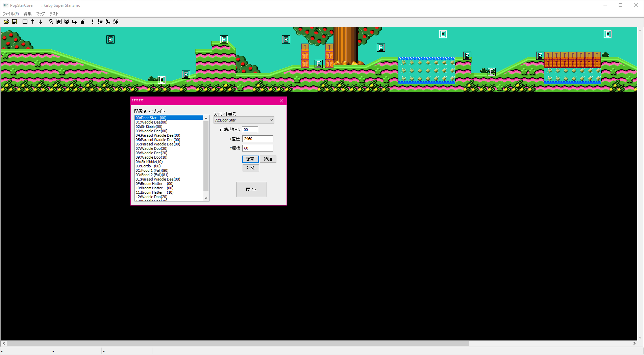Select list entry 0F:Broom Hatter (00)
The height and width of the screenshot is (355, 644).
169,184
